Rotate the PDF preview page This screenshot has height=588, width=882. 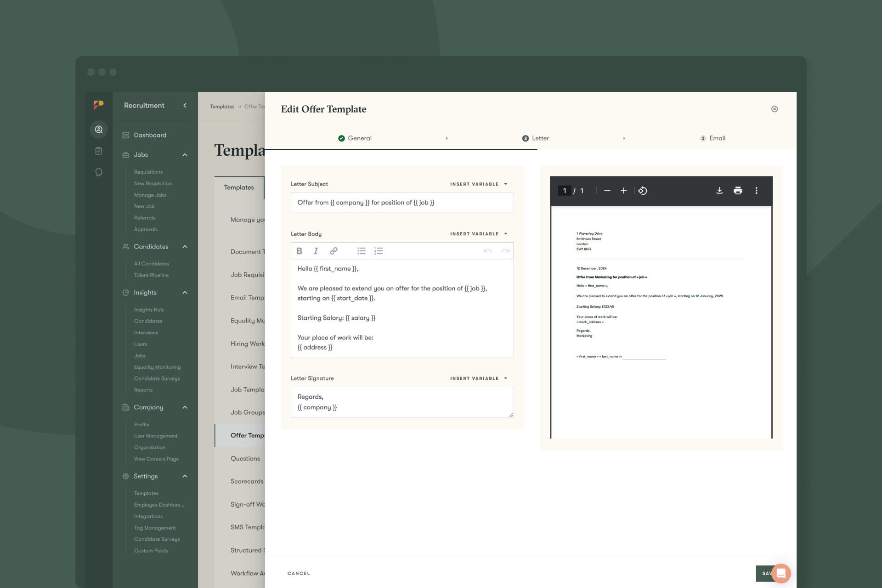[x=643, y=191]
